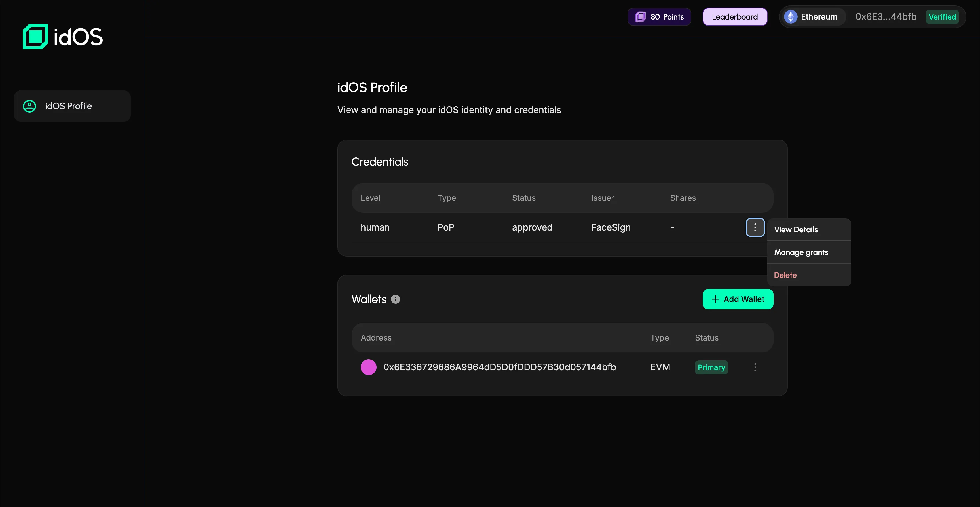Click Delete in the credential menu
980x507 pixels.
click(x=785, y=275)
